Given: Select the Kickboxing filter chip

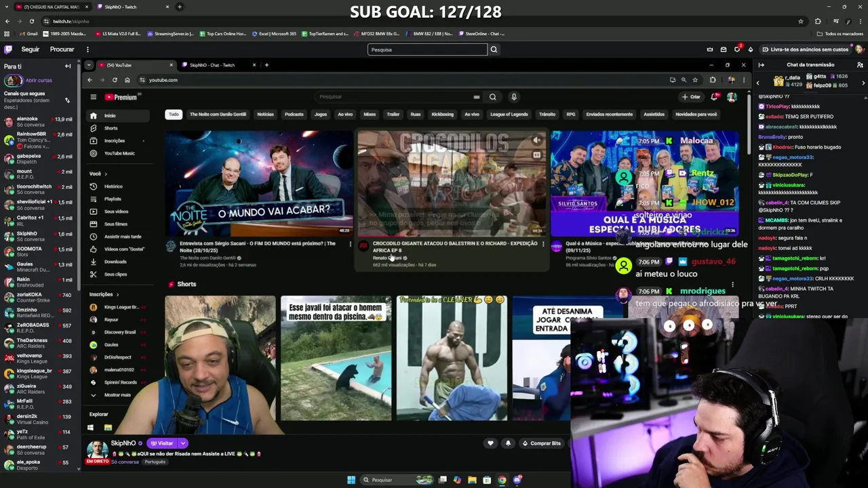Looking at the screenshot, I should tap(442, 115).
